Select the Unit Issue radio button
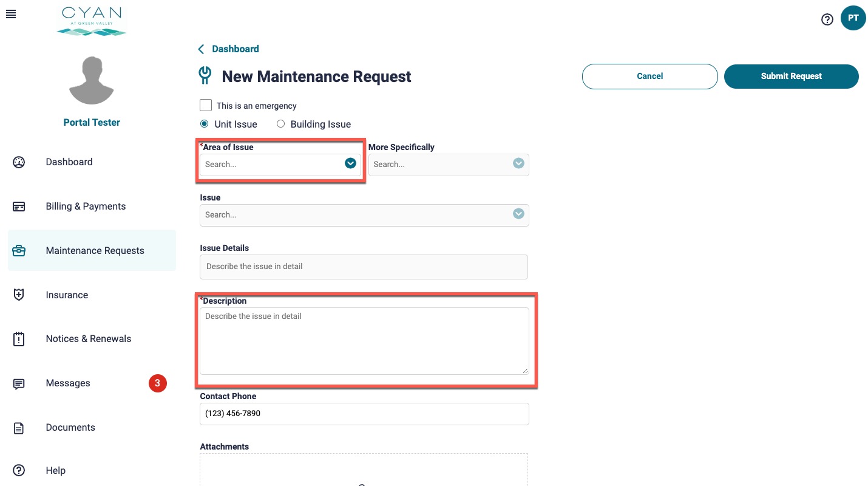Viewport: 868px width, 486px height. coord(205,124)
